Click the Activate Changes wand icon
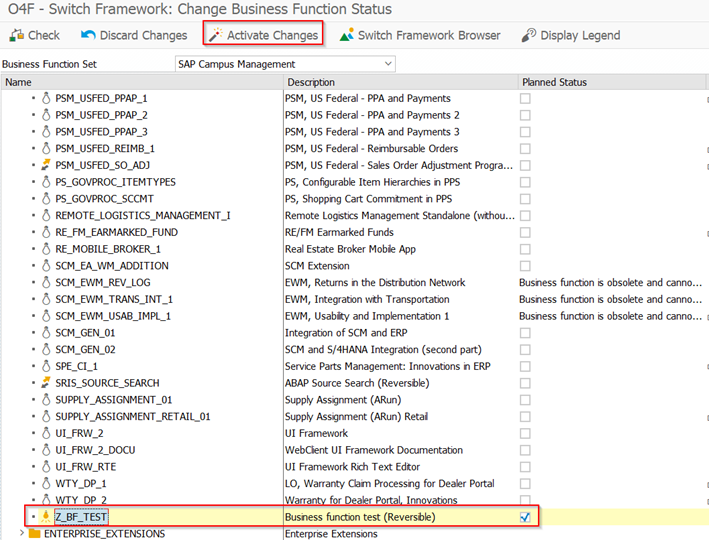Screen dimensions: 709x540 click(x=215, y=35)
